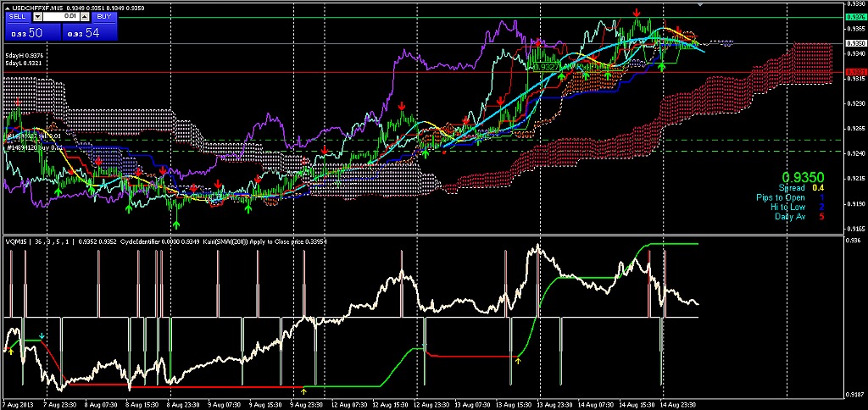
Task: Click the SELL button
Action: (x=17, y=17)
